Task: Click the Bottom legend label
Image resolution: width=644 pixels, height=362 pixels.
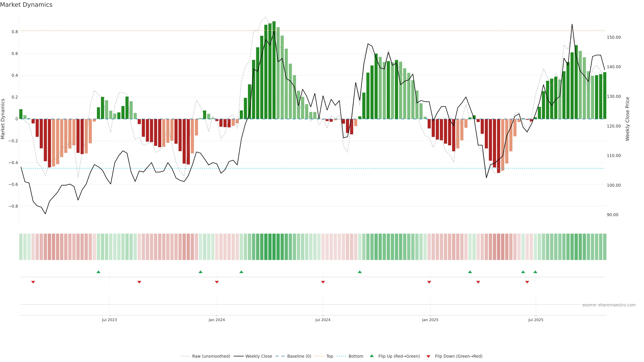Action: click(x=356, y=356)
